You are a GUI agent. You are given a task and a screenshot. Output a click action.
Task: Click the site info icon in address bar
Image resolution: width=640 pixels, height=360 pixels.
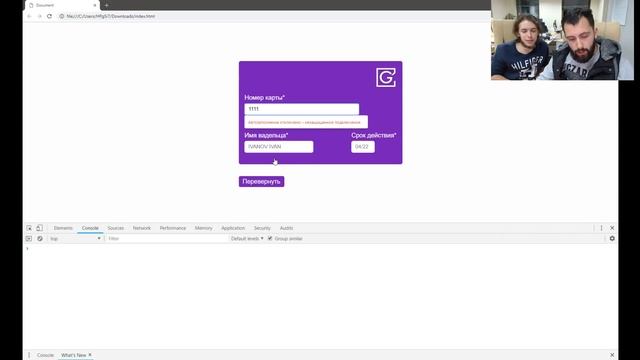pyautogui.click(x=62, y=16)
